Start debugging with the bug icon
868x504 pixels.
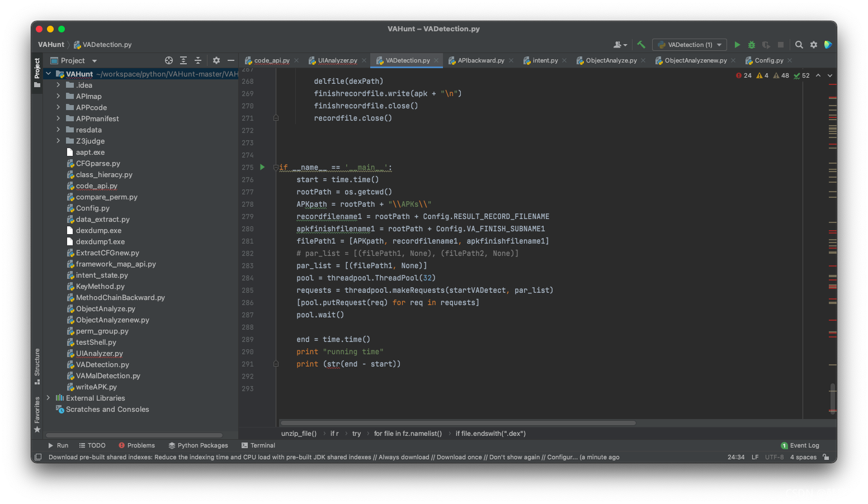pyautogui.click(x=751, y=44)
